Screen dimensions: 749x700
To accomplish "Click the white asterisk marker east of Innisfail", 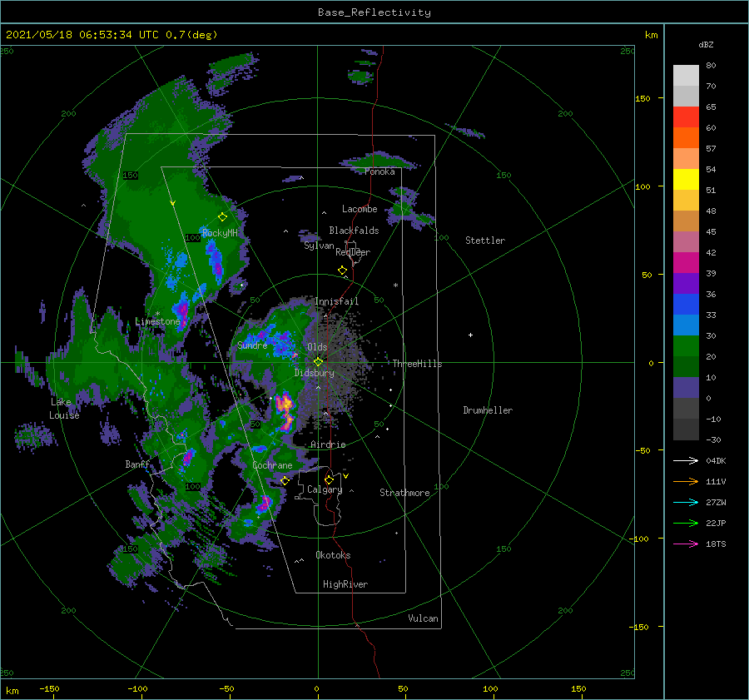I will 395,285.
